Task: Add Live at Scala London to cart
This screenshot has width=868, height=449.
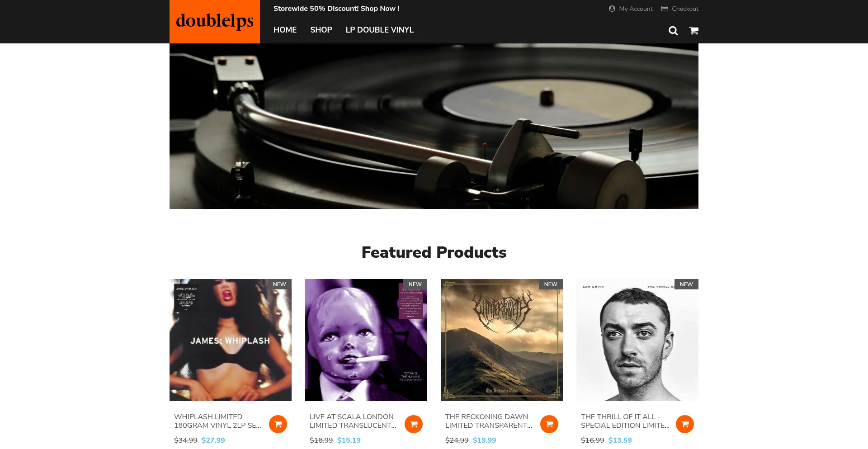Action: point(414,424)
